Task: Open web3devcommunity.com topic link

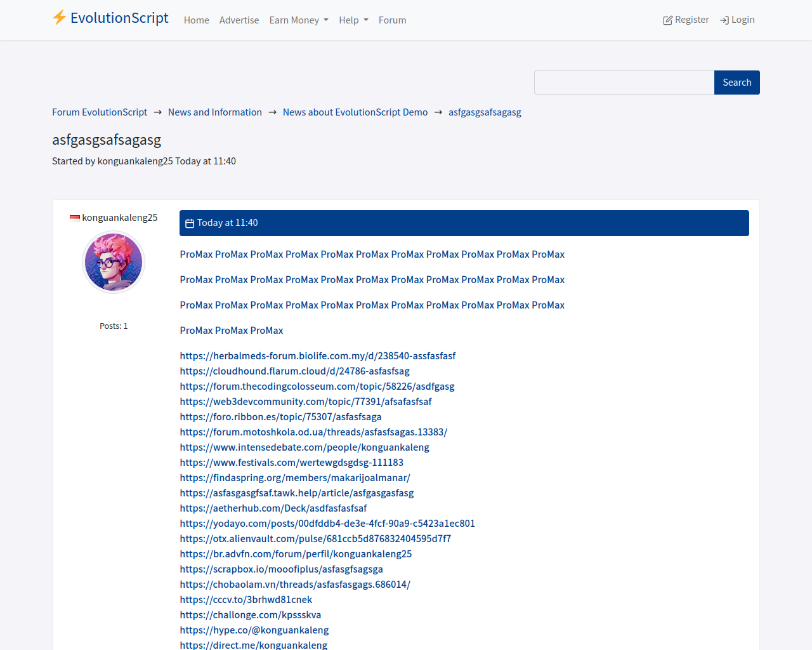Action: pos(306,402)
